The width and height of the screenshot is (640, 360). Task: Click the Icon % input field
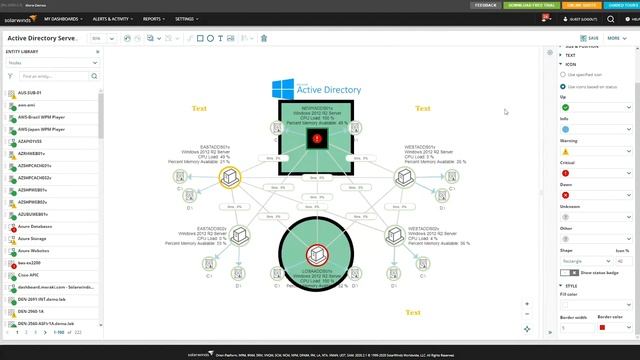[x=624, y=261]
